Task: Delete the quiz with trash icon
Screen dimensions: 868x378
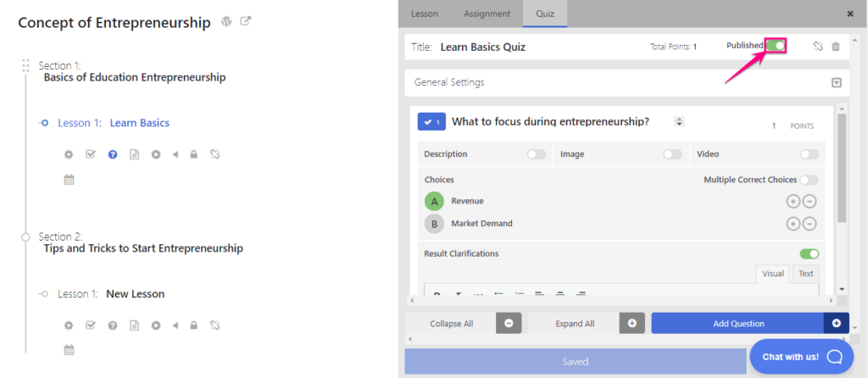Action: 836,47
